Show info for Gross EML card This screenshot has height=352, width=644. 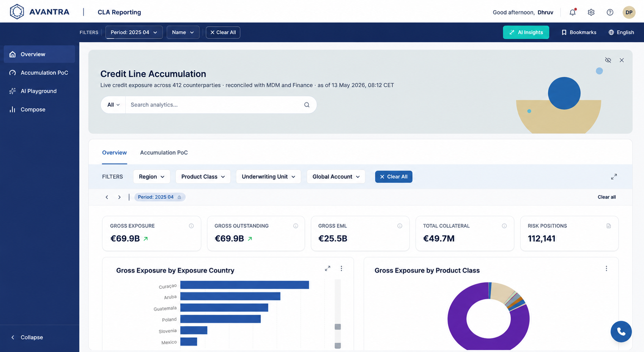click(x=400, y=226)
